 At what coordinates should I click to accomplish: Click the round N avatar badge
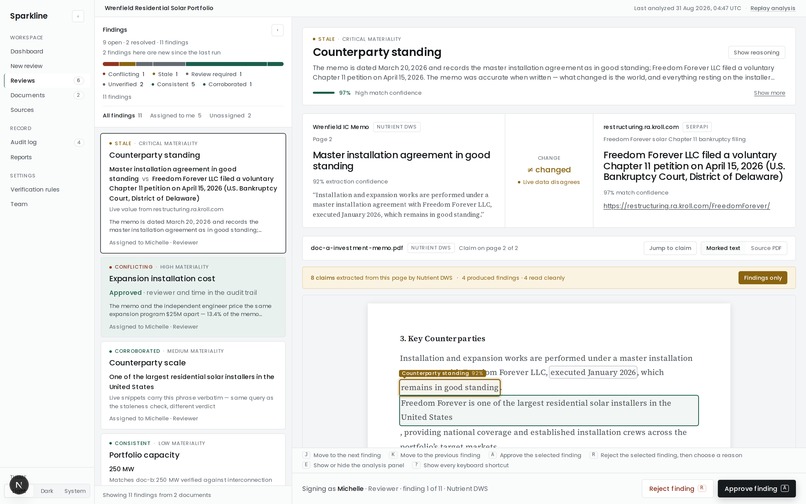pyautogui.click(x=19, y=484)
